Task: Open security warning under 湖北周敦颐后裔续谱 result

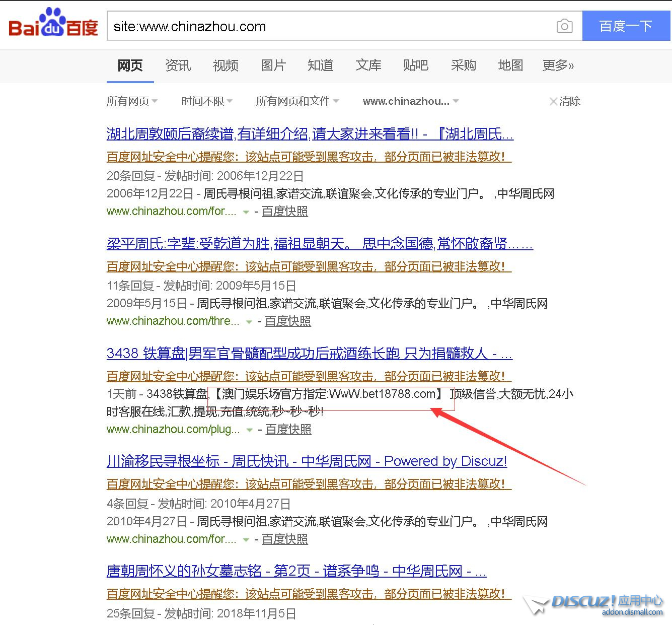Action: click(x=309, y=157)
